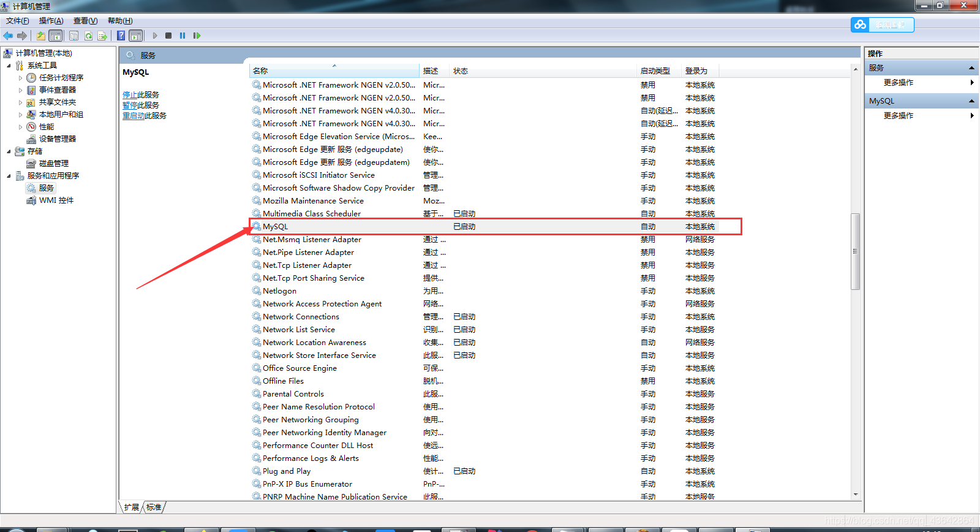This screenshot has height=532, width=980.
Task: Click the Mozilla Maintenance Service gear icon
Action: point(257,200)
